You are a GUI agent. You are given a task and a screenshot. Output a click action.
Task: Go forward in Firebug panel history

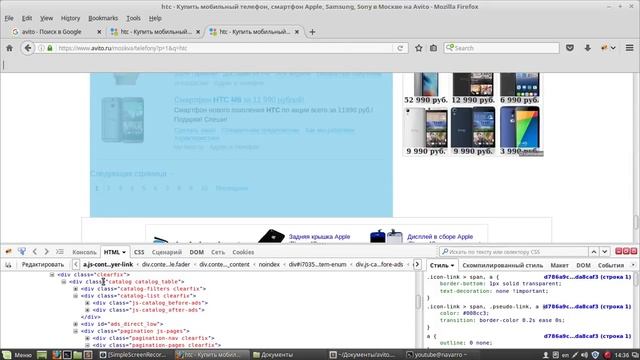[46, 252]
